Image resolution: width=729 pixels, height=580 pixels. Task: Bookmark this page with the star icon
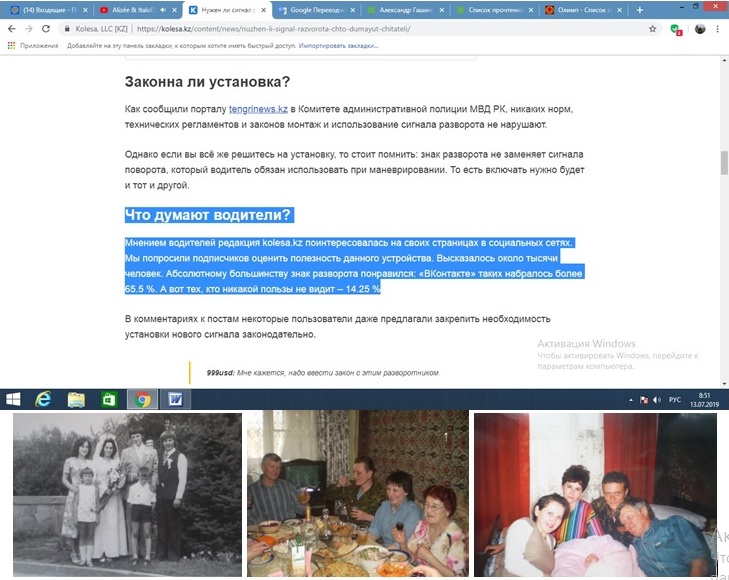pyautogui.click(x=653, y=29)
